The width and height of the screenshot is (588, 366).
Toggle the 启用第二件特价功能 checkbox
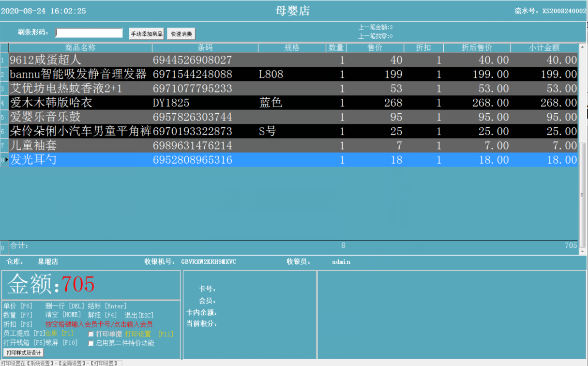[x=91, y=343]
